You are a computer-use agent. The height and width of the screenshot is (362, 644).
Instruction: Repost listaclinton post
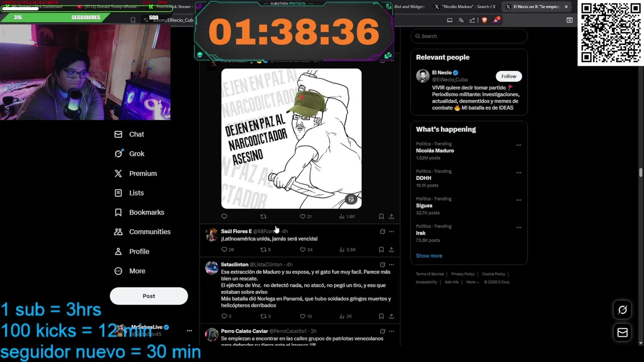tap(265, 316)
